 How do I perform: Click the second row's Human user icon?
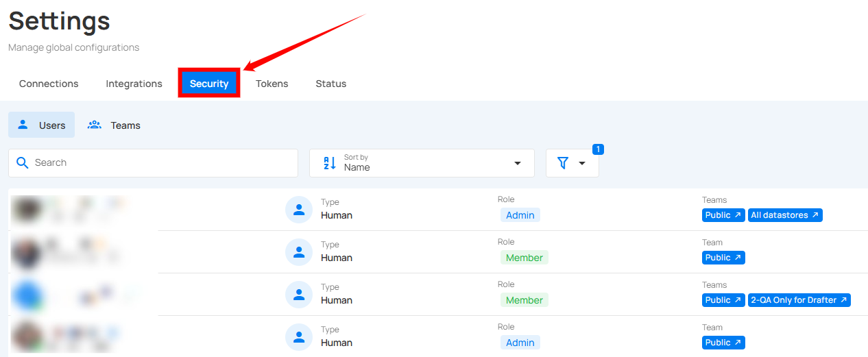point(299,252)
